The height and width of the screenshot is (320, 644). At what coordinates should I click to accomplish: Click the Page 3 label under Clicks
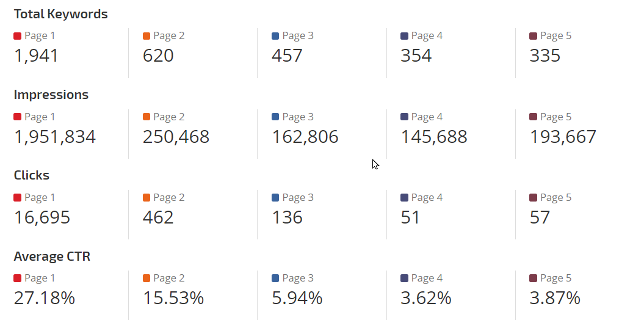tap(298, 197)
